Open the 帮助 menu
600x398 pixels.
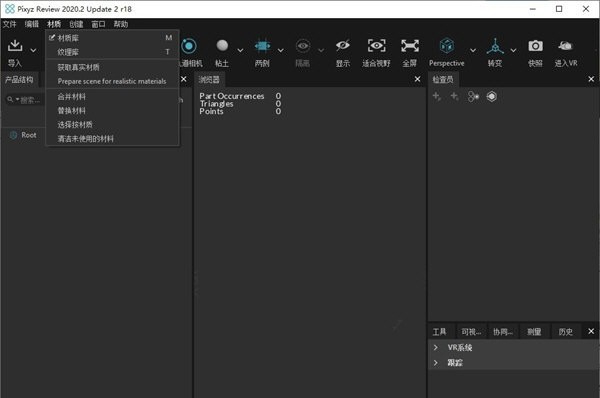click(x=121, y=24)
